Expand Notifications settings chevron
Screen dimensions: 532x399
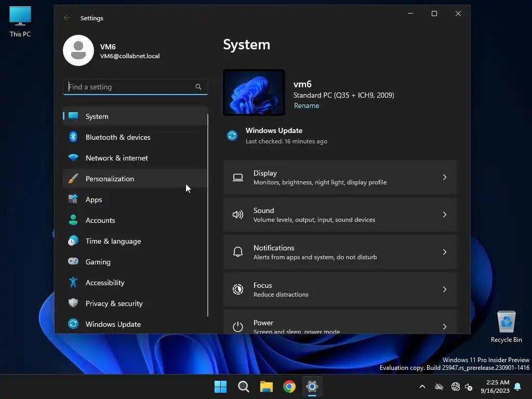445,252
